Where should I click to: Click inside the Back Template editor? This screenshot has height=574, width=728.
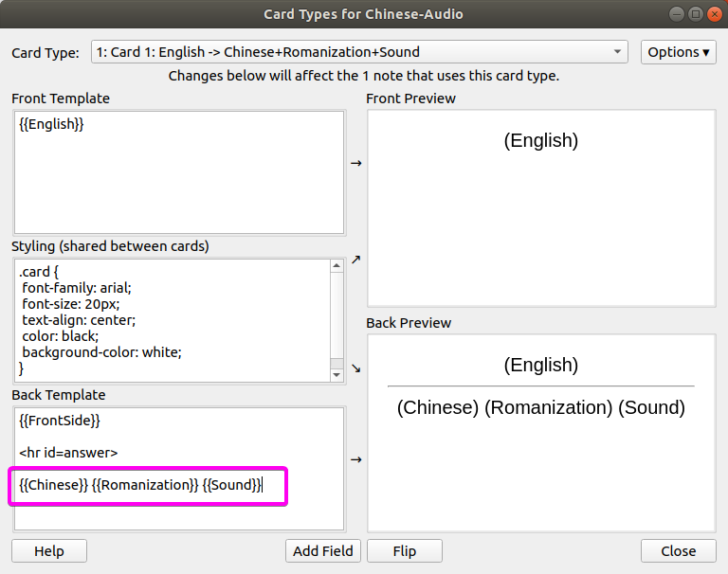[x=179, y=469]
